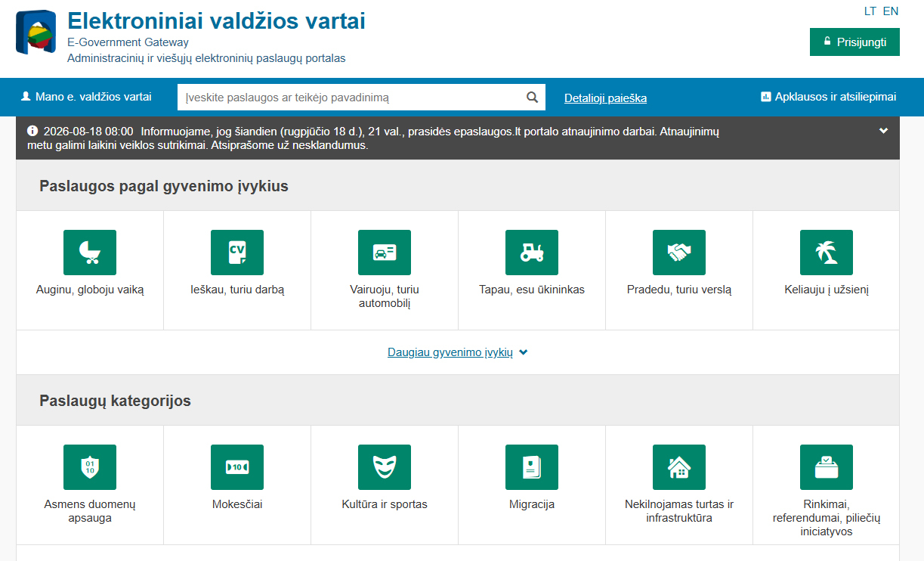Select the house icon for Nekilnojamas turtas
The width and height of the screenshot is (924, 561).
coord(679,467)
